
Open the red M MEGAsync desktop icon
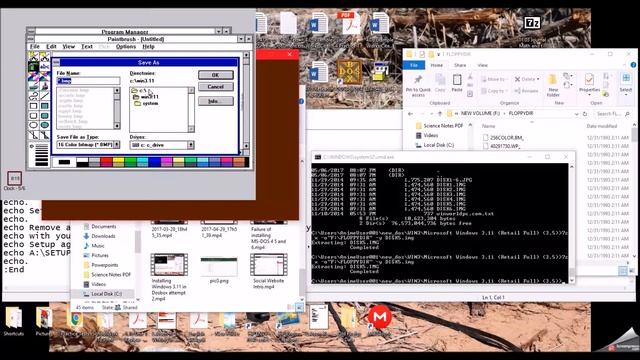point(380,317)
